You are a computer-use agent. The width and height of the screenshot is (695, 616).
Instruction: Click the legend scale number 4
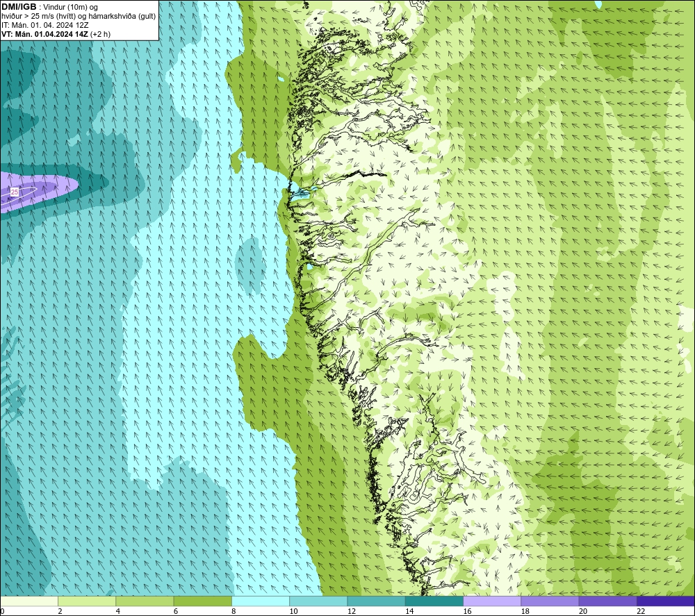[x=118, y=611]
